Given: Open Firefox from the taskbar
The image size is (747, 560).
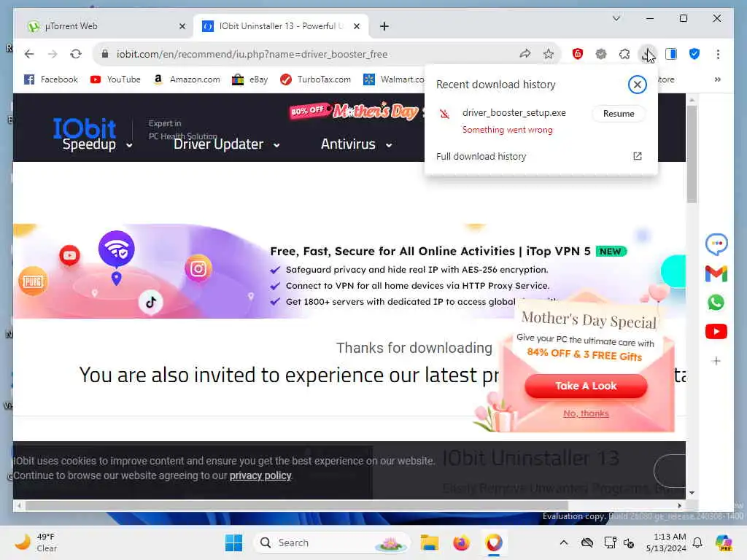Looking at the screenshot, I should click(461, 542).
